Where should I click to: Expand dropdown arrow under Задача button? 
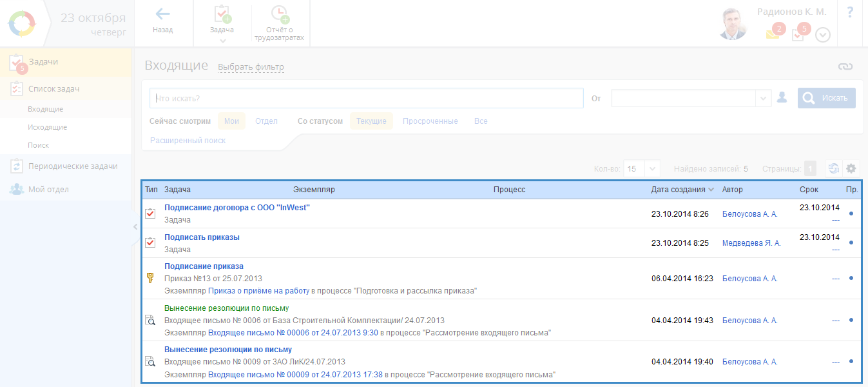(222, 41)
